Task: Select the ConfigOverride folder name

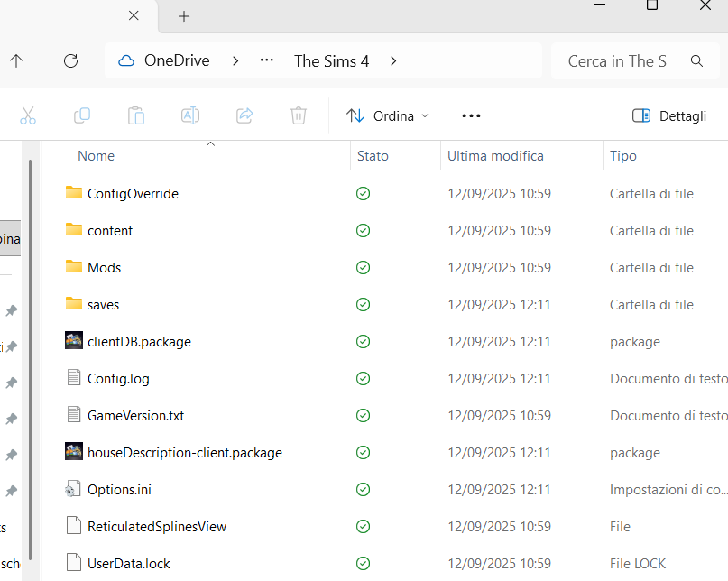Action: click(x=133, y=194)
